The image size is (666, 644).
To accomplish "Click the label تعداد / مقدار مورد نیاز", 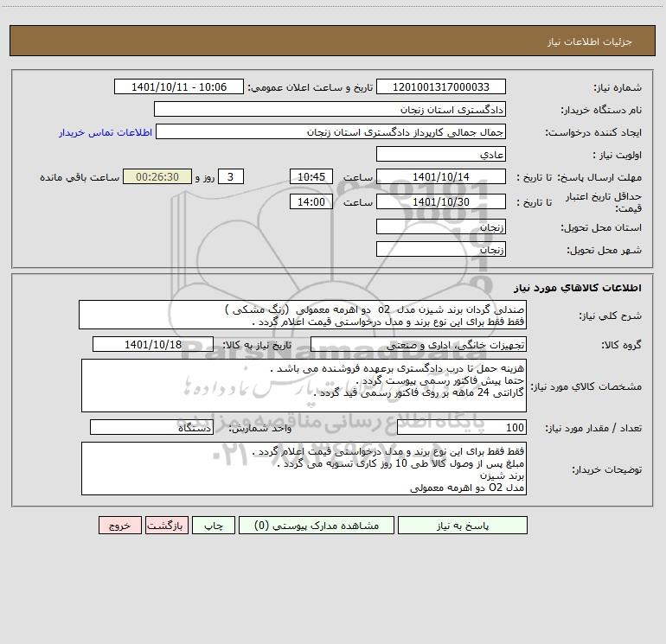I will 593,429.
